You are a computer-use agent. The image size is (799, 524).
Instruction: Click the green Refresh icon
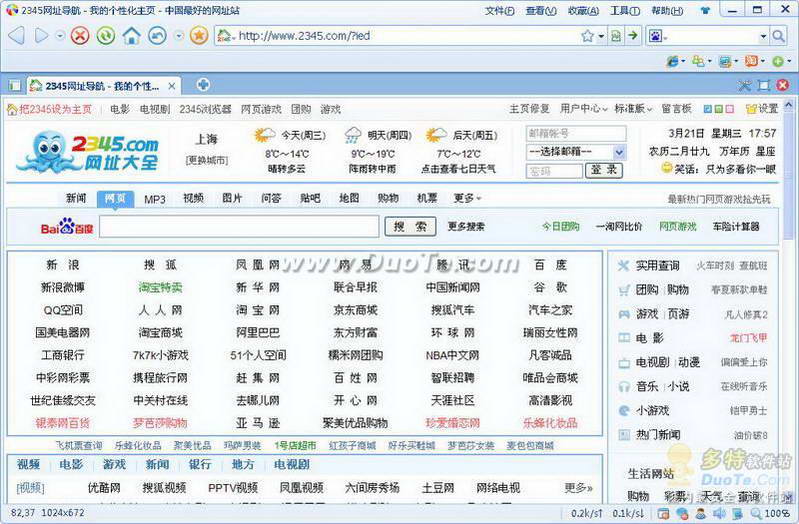coord(105,36)
